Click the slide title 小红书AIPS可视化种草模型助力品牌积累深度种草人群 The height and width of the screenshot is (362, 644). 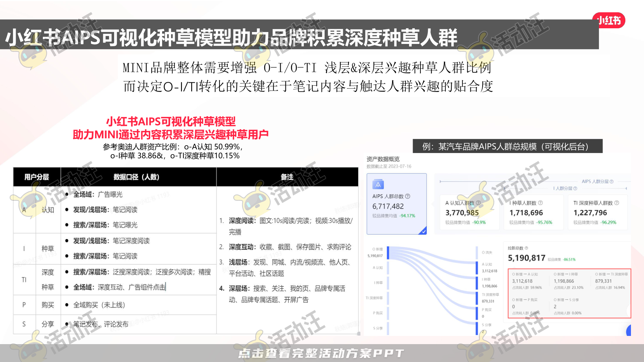click(x=231, y=38)
